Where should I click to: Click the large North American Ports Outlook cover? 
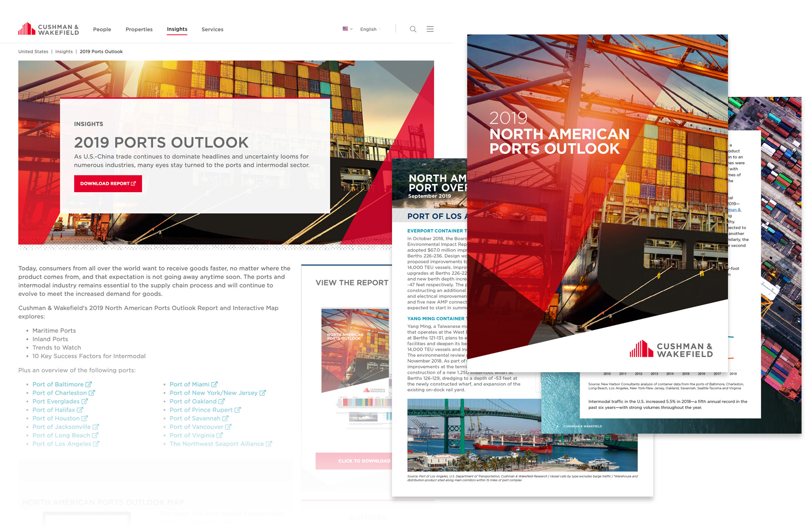[x=597, y=203]
